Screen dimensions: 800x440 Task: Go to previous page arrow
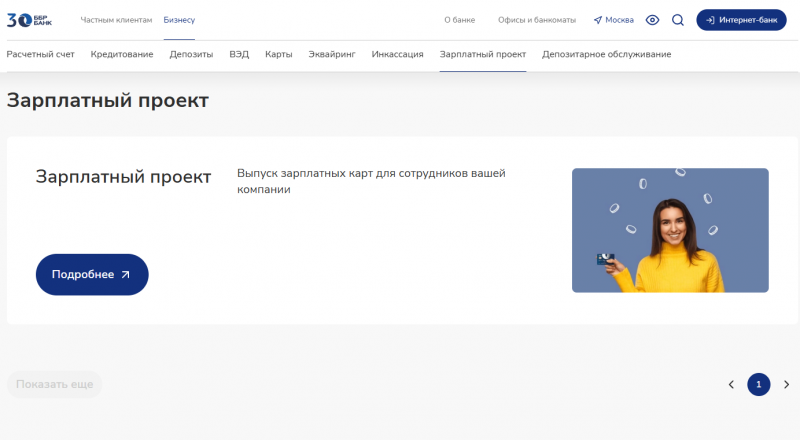tap(731, 384)
